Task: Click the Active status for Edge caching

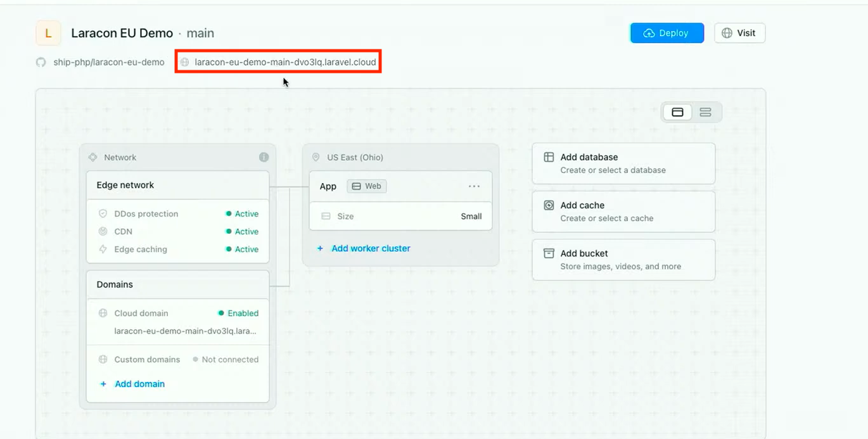Action: [x=242, y=249]
